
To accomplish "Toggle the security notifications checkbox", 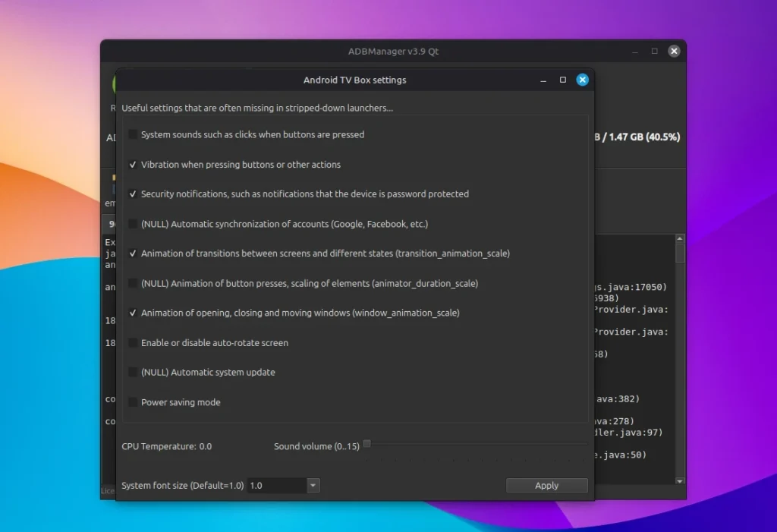I will click(x=134, y=194).
